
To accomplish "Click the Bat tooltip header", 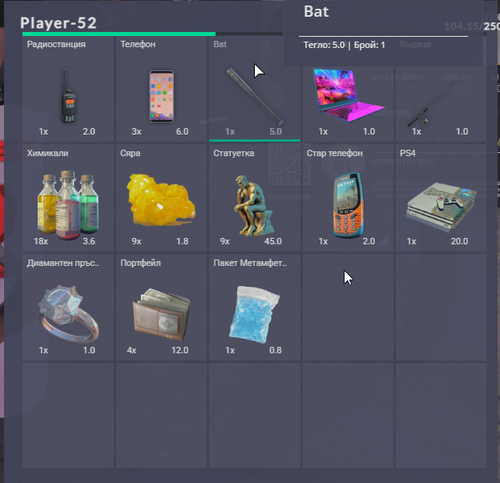I will tap(316, 12).
